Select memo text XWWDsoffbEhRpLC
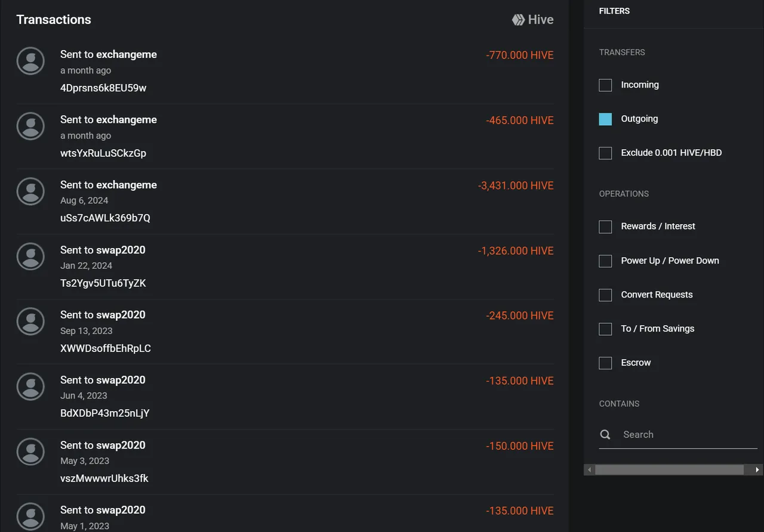764x532 pixels. [x=106, y=348]
